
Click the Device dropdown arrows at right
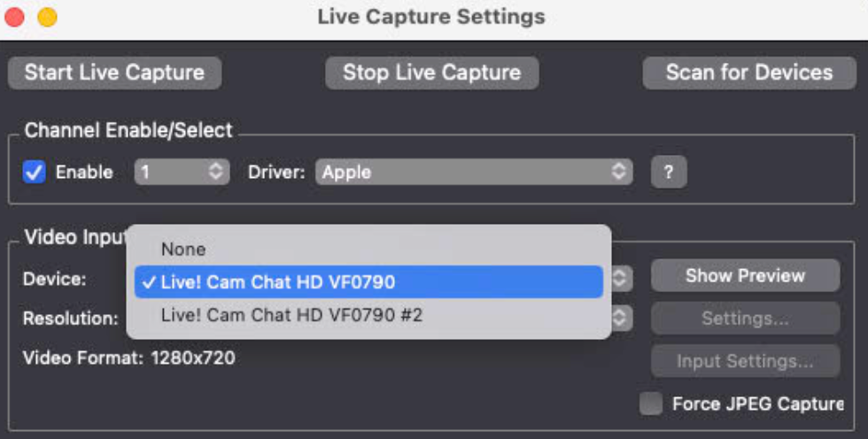coord(621,278)
